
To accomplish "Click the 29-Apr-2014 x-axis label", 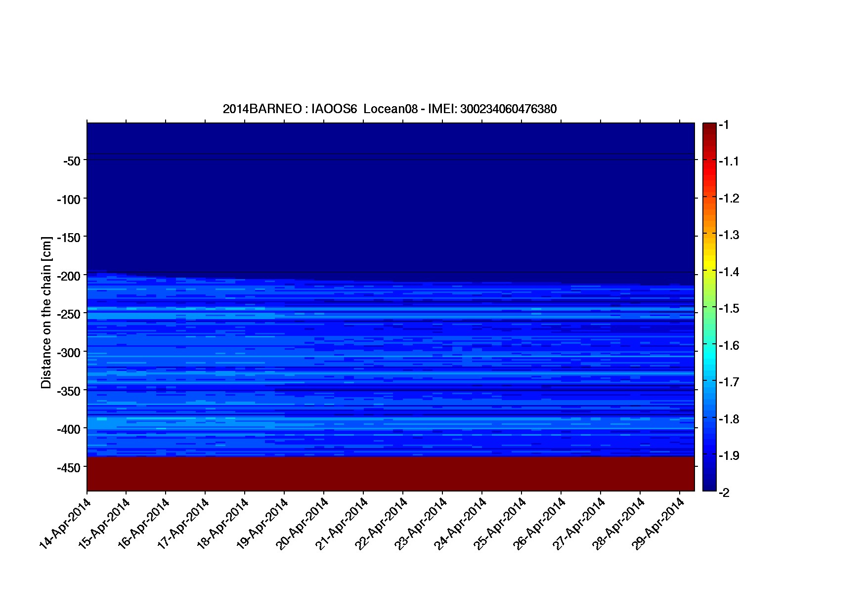I will (x=658, y=523).
